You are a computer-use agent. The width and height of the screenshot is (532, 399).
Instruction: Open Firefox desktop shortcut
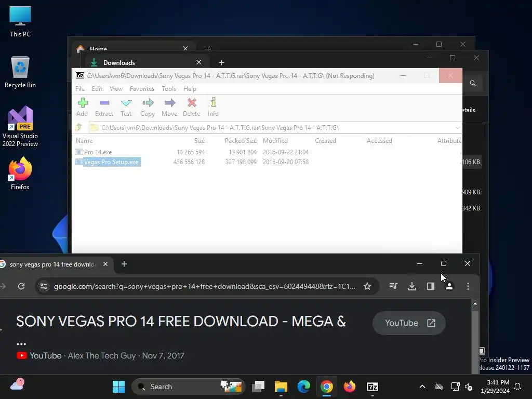click(x=20, y=174)
